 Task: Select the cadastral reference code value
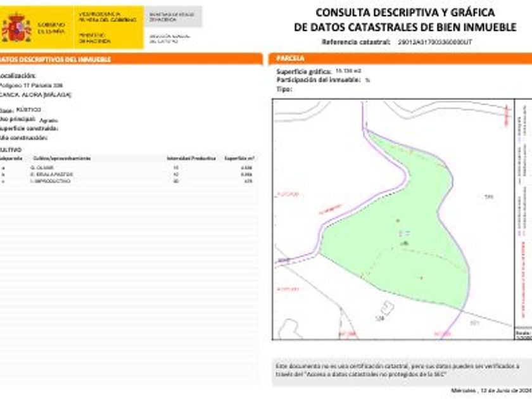coord(434,42)
